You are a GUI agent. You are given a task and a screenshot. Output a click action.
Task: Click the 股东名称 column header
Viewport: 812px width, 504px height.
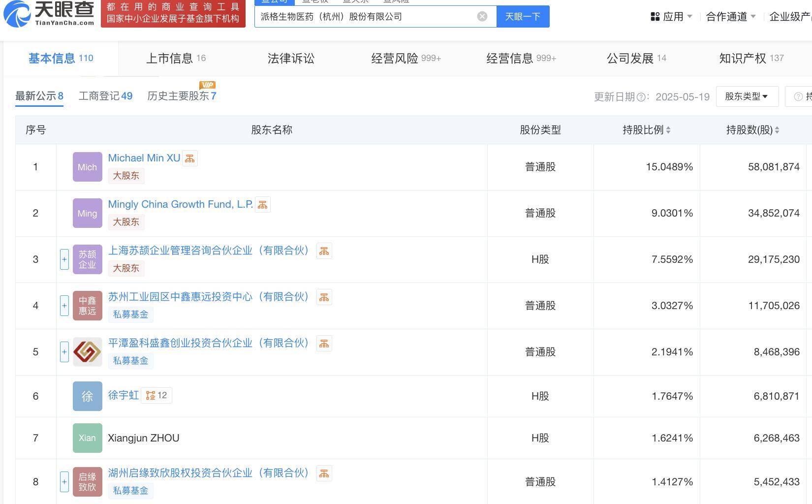[272, 130]
